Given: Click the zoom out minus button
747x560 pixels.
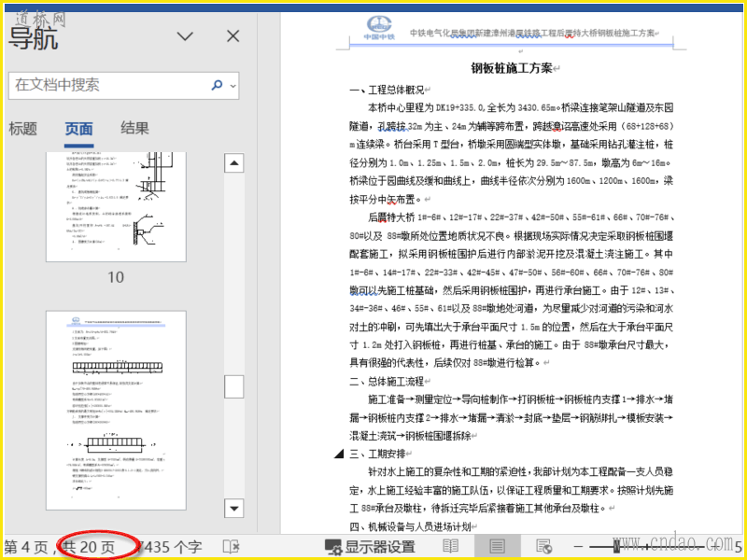Looking at the screenshot, I should click(577, 547).
